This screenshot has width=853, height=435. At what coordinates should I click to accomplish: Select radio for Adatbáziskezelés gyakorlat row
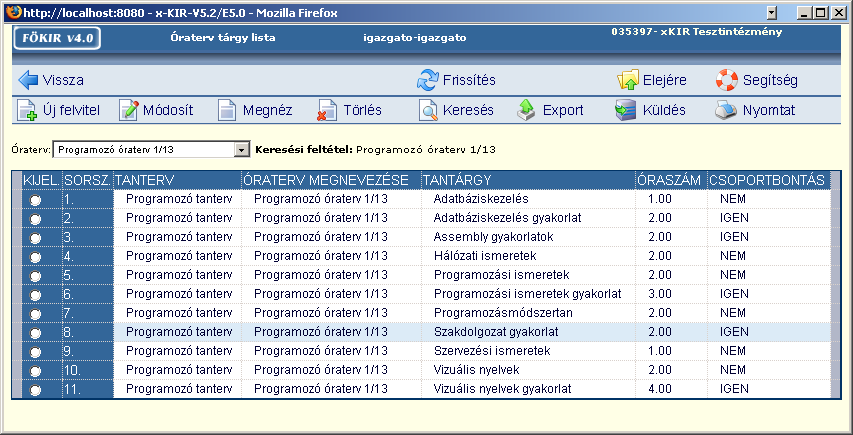[35, 219]
